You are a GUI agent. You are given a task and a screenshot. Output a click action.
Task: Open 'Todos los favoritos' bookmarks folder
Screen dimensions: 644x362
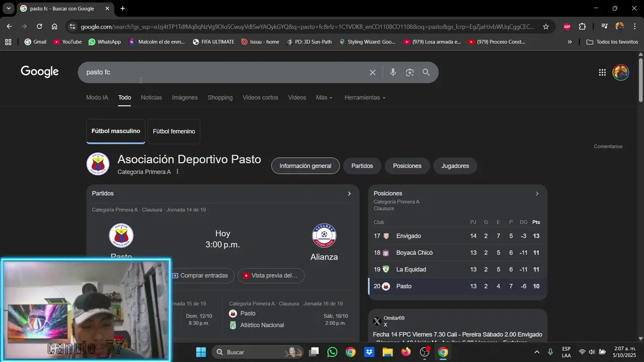(x=612, y=42)
